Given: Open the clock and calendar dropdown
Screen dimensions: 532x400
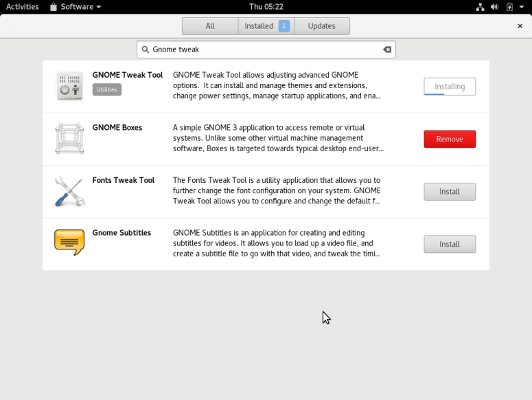Looking at the screenshot, I should coord(266,7).
